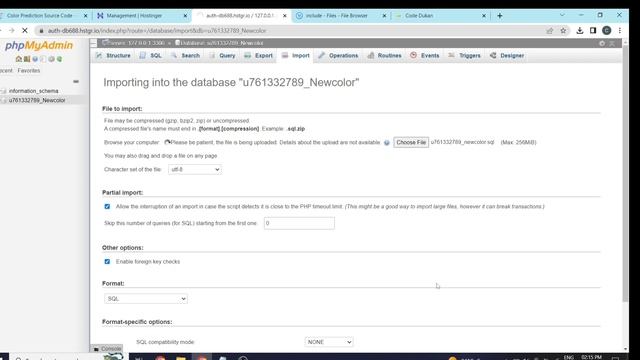
Task: Go forward in browser history
Action: coord(11,31)
